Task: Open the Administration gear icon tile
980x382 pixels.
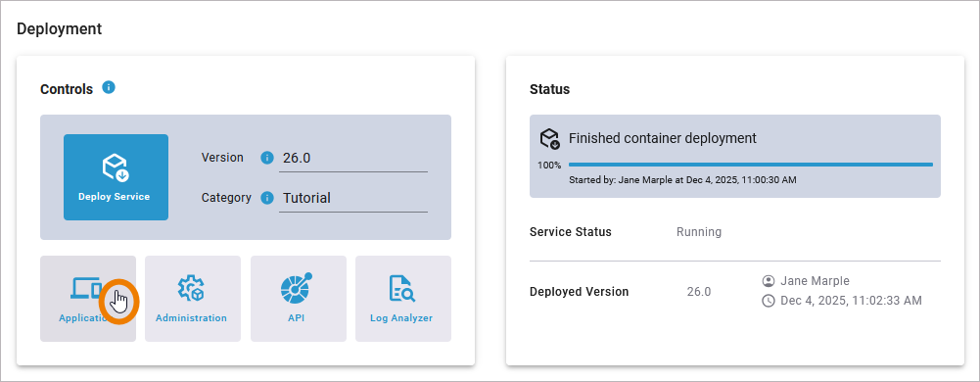Action: click(193, 299)
